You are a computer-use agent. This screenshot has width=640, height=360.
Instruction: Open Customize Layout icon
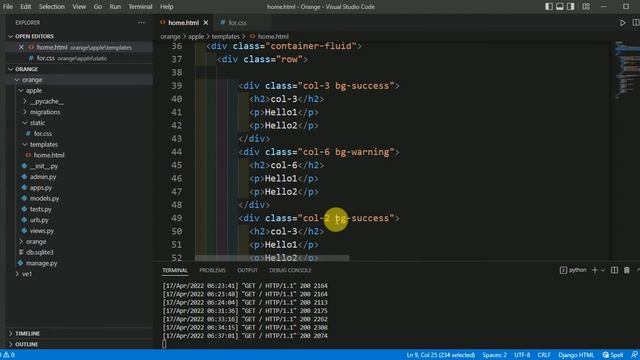586,7
